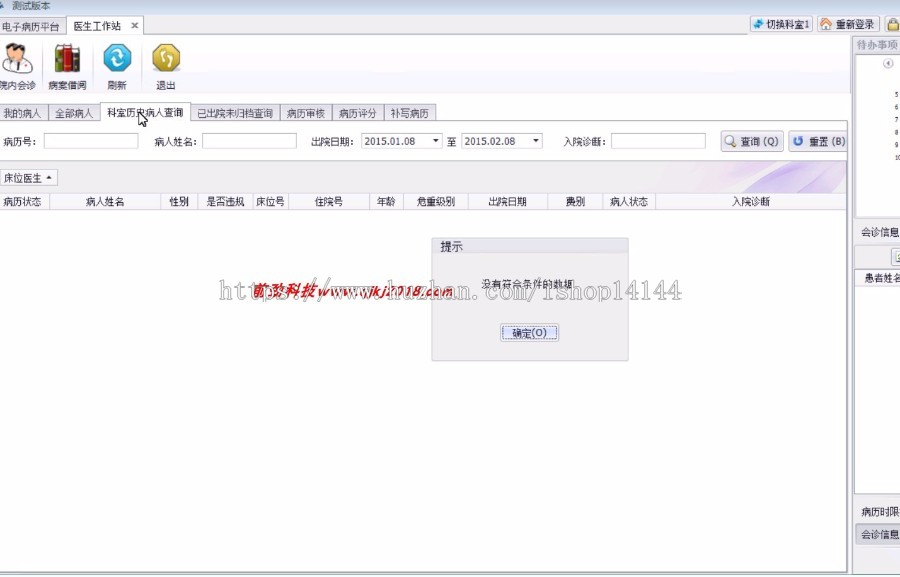
Task: Open the 病历评分 tab
Action: (x=357, y=113)
